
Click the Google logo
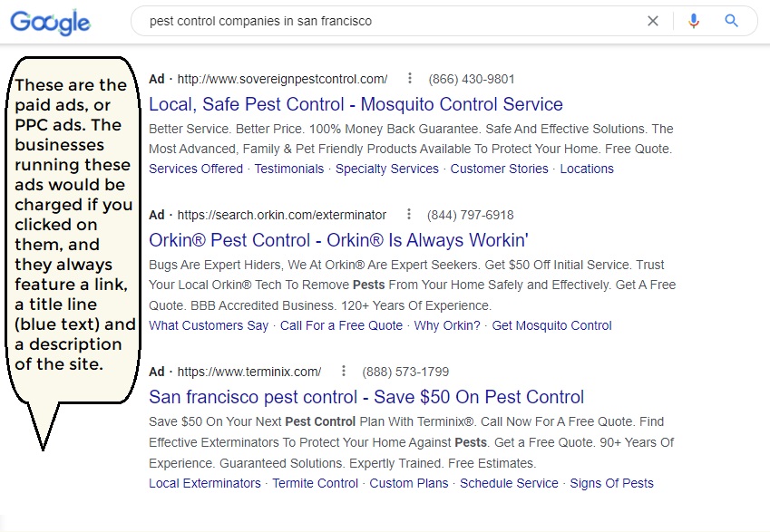pos(50,22)
